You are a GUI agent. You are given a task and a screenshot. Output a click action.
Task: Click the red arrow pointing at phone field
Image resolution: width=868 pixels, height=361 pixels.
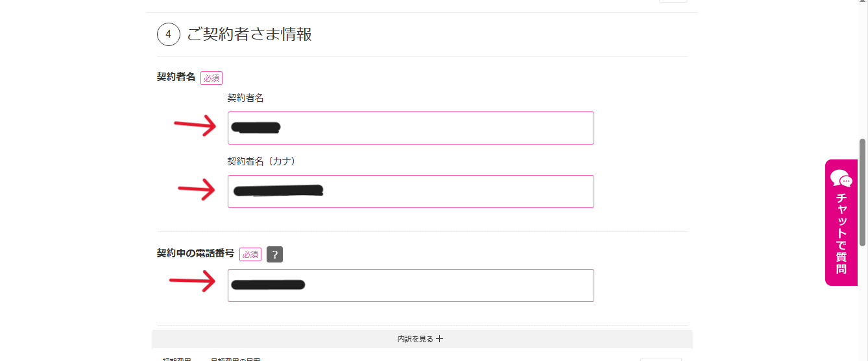point(192,281)
